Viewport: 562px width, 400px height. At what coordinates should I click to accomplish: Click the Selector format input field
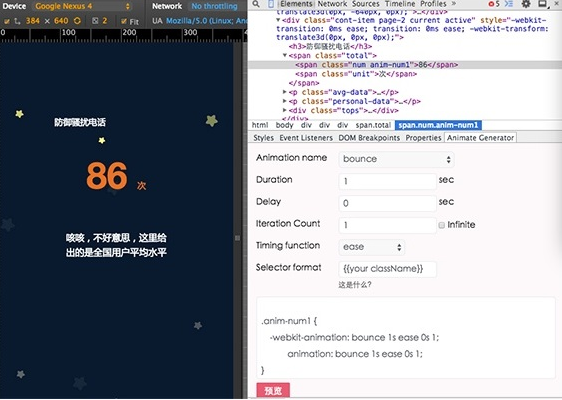coord(387,269)
